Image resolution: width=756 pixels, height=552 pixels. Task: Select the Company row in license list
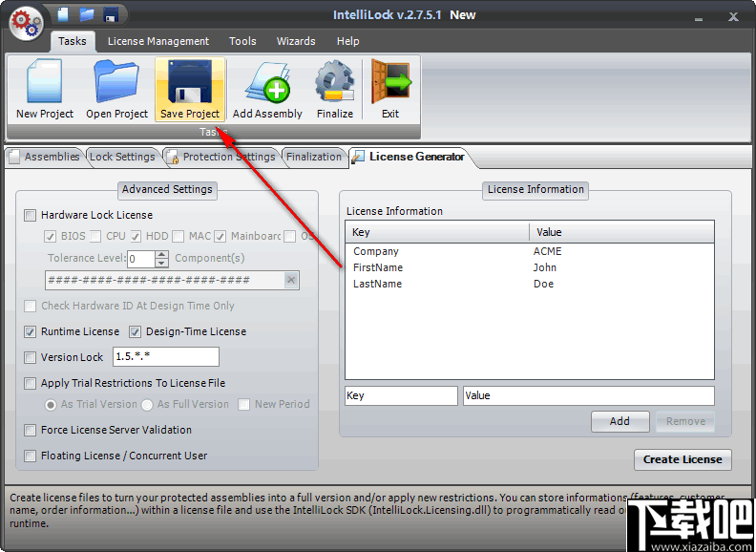(530, 251)
